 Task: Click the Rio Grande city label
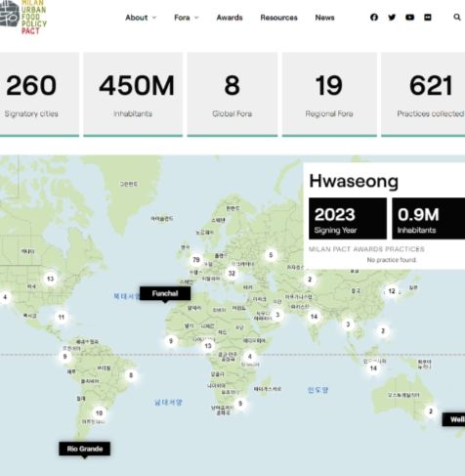point(85,449)
